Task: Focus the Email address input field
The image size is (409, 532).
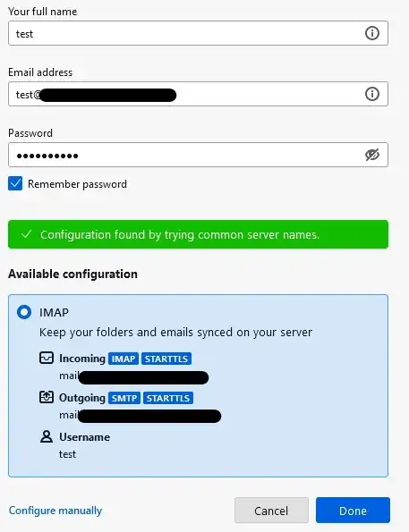Action: 198,94
